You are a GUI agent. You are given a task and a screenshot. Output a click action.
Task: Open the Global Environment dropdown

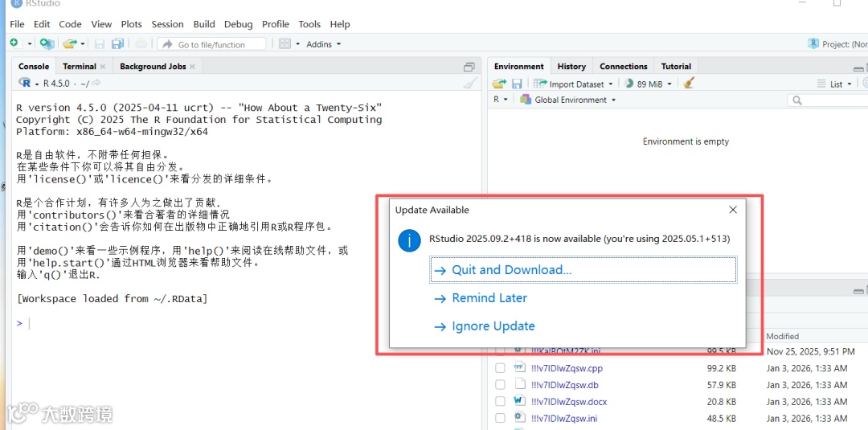[x=567, y=100]
